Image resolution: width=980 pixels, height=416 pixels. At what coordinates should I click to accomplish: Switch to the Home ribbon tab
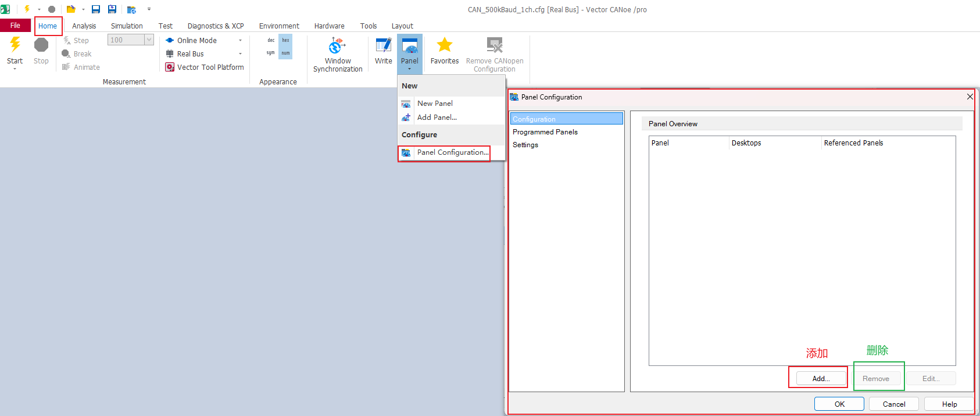click(x=48, y=26)
